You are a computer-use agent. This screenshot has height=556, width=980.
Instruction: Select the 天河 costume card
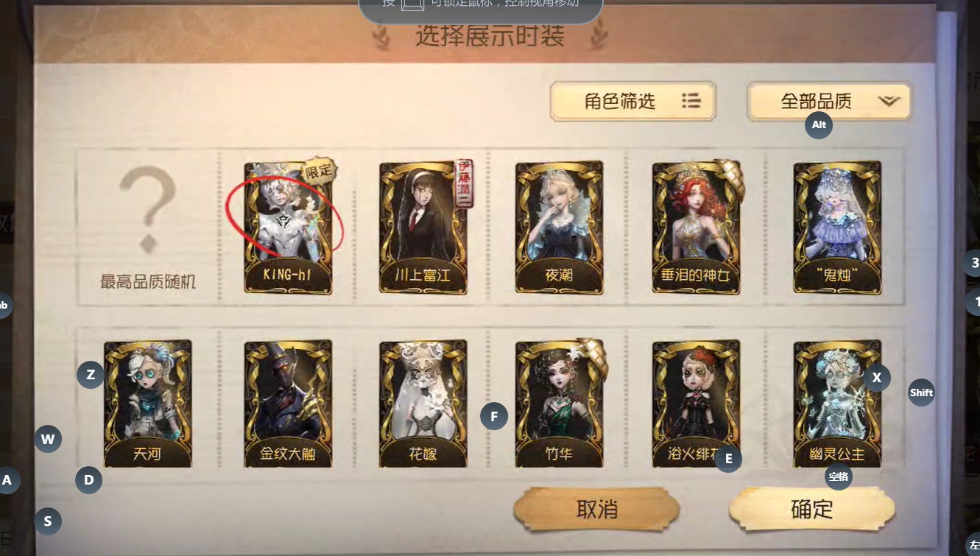pyautogui.click(x=148, y=404)
